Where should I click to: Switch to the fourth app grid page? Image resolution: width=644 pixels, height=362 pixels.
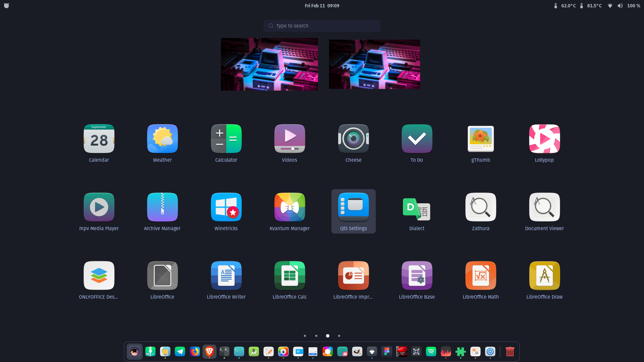[339, 335]
